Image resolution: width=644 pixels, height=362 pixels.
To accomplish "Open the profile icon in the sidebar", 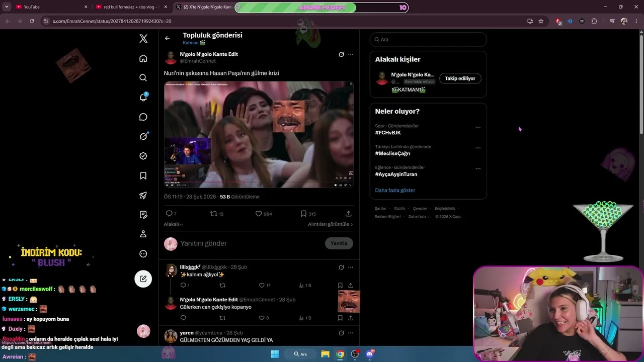I will (143, 234).
